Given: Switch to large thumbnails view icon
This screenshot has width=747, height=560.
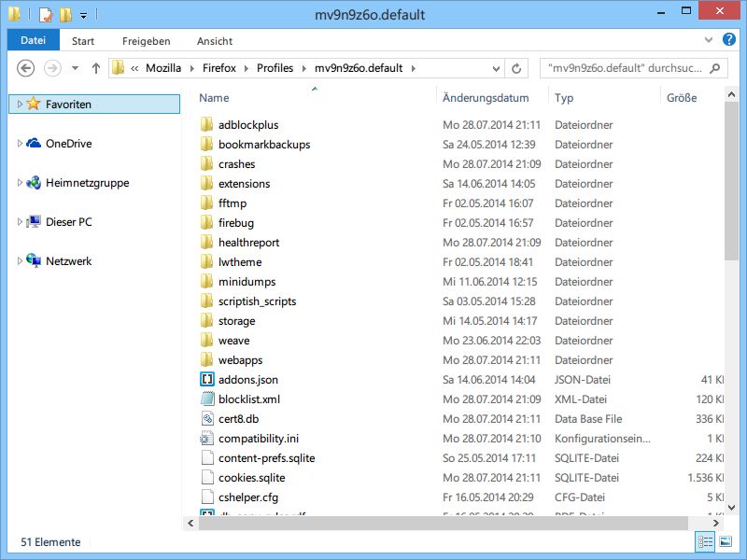Looking at the screenshot, I should 726,541.
